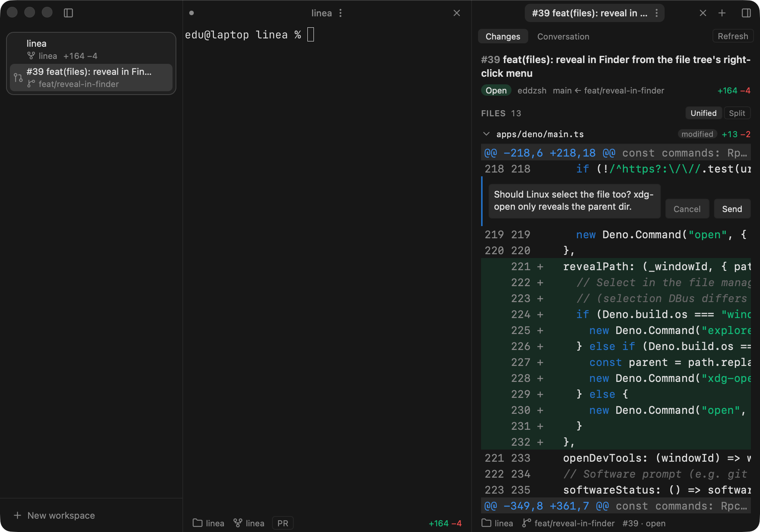Click the folder icon in the PR status bar
Viewport: 760px width, 532px height.
(x=486, y=523)
